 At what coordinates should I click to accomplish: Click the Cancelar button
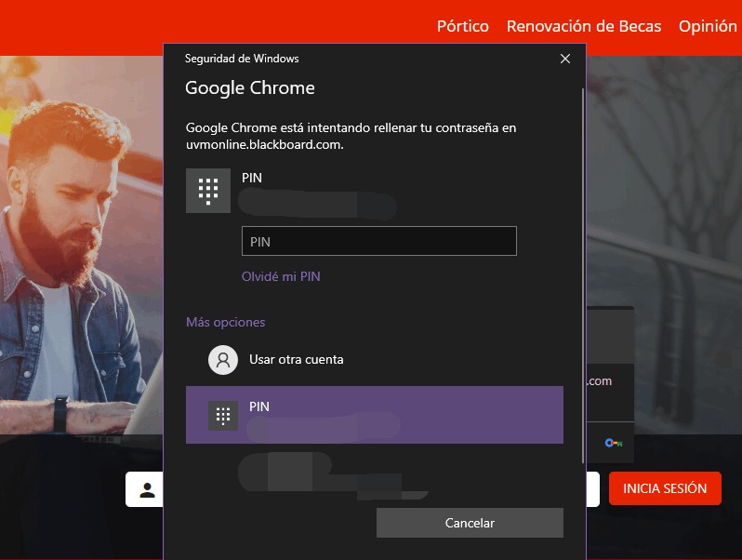[x=470, y=523]
